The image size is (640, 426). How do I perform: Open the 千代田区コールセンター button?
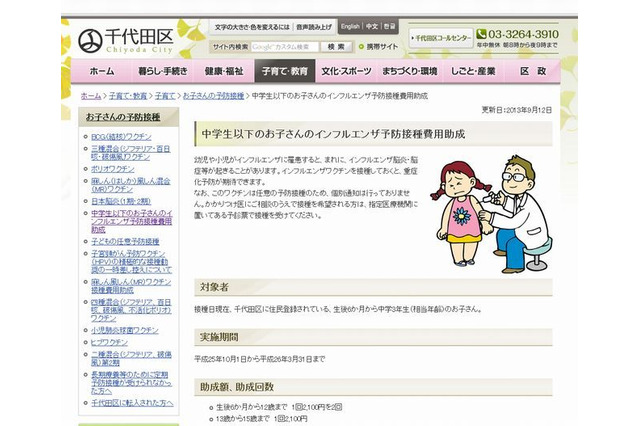click(441, 38)
